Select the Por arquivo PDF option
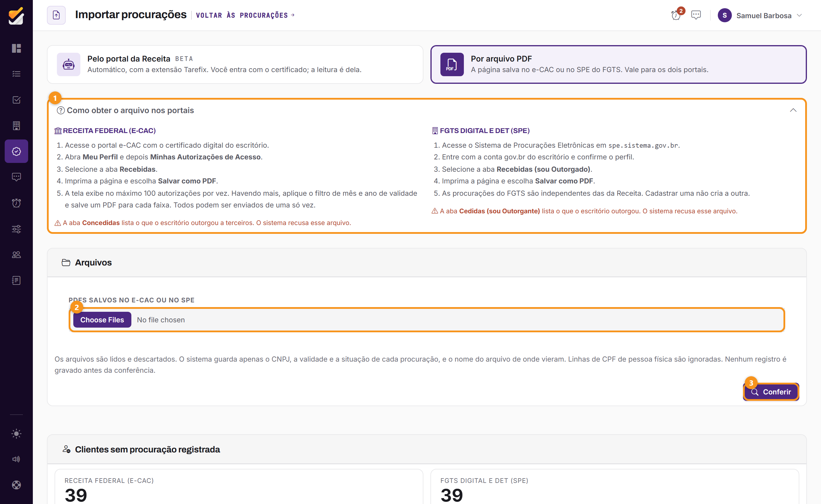This screenshot has width=821, height=504. [x=619, y=64]
